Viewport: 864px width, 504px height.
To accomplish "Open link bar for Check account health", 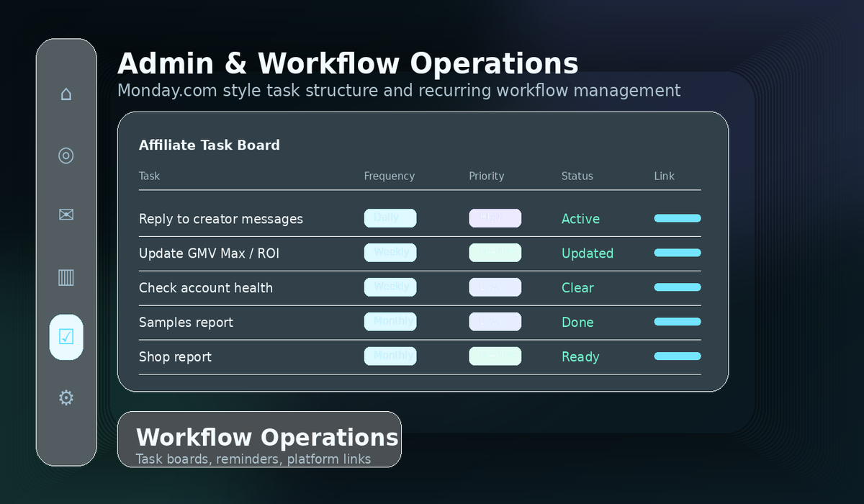I will point(678,287).
